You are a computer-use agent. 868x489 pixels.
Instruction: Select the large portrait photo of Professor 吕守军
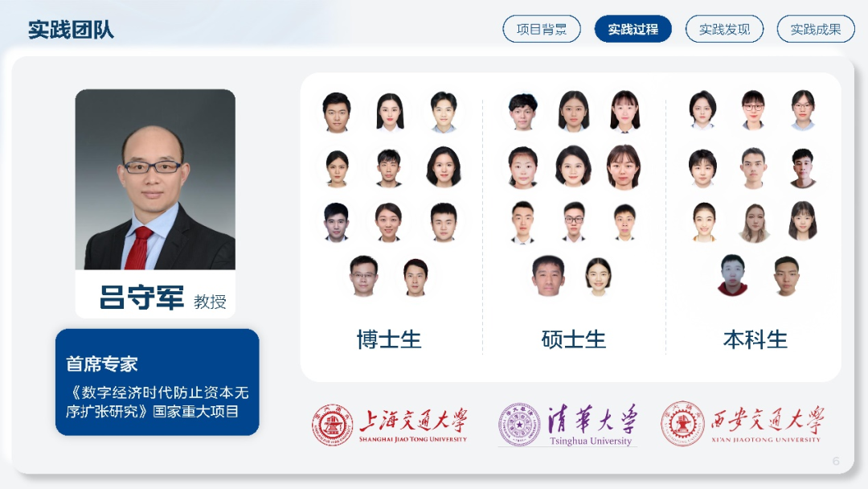click(155, 179)
